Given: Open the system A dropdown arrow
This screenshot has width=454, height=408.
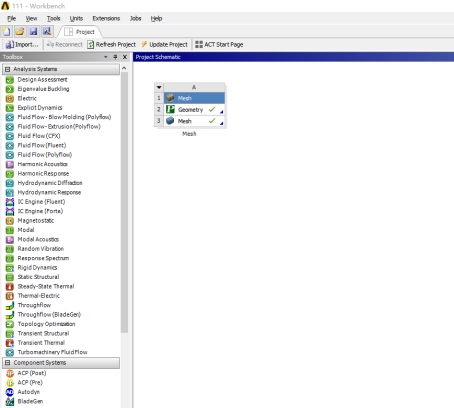Looking at the screenshot, I should (159, 87).
